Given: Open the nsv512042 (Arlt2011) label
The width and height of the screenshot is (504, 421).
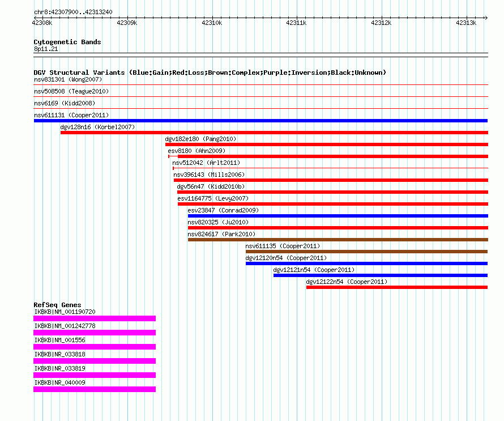Looking at the screenshot, I should [206, 163].
